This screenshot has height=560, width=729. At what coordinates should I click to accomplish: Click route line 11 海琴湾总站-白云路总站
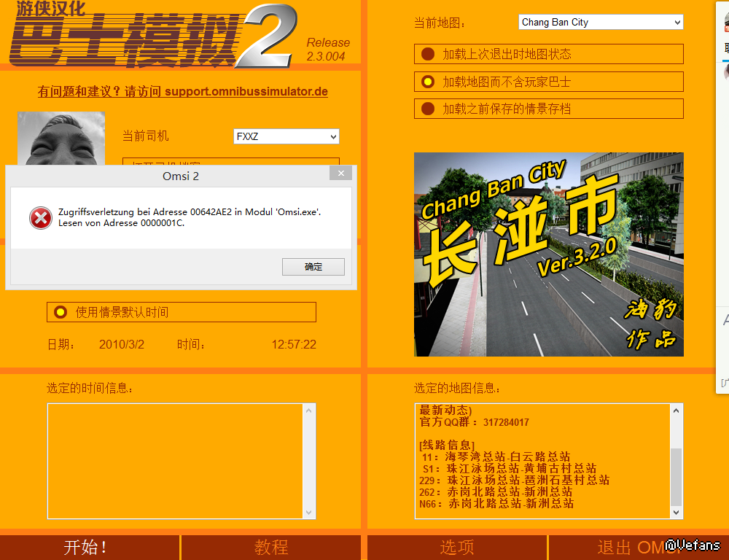(x=496, y=456)
